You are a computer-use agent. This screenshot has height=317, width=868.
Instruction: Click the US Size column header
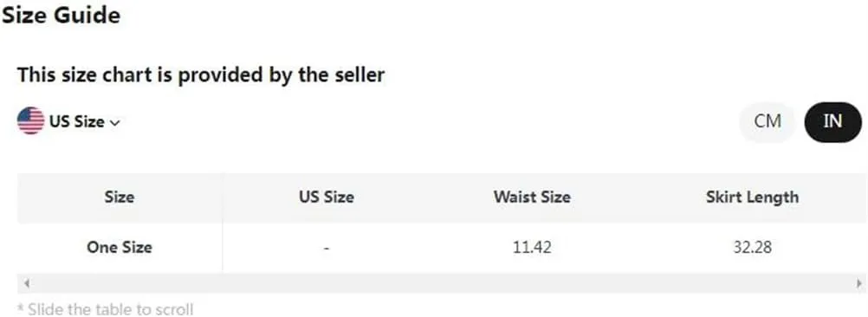click(327, 197)
